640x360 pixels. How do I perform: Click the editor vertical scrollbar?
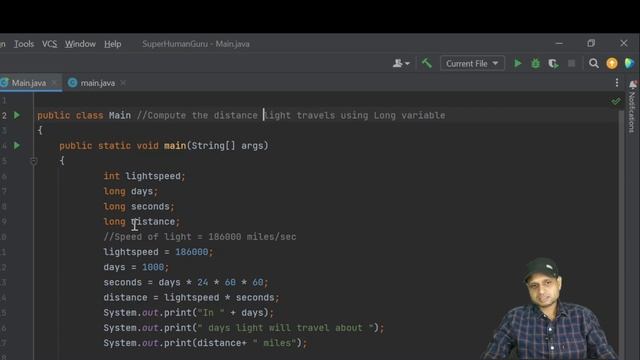click(622, 233)
